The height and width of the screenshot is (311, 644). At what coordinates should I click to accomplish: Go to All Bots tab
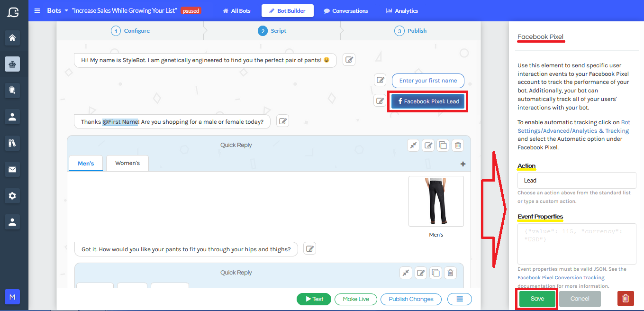(x=236, y=10)
